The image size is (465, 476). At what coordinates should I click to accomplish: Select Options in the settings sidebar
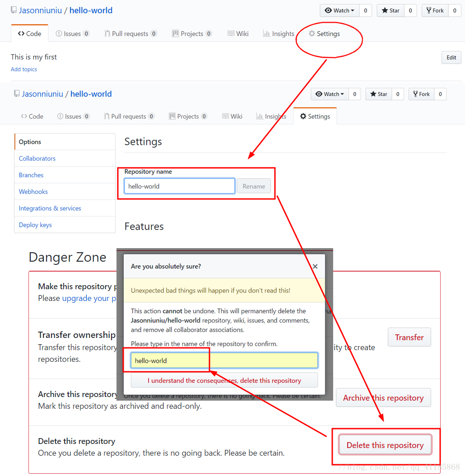click(x=65, y=142)
